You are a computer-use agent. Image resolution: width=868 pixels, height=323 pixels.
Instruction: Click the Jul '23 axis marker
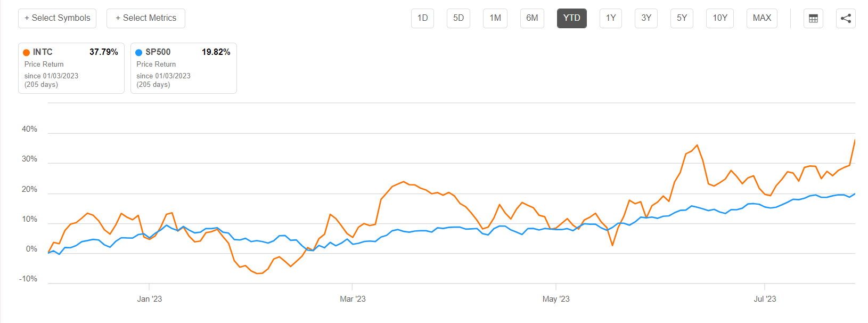[x=765, y=299]
